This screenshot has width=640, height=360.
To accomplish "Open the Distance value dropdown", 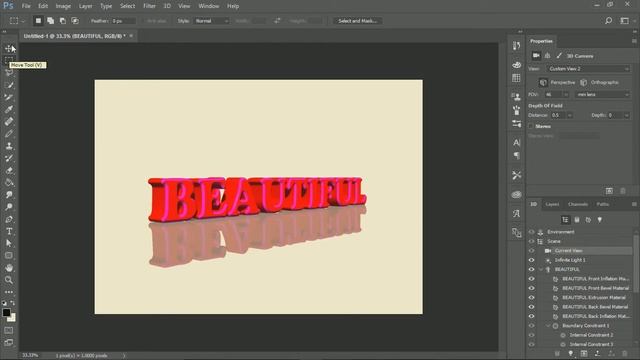I will tap(570, 116).
